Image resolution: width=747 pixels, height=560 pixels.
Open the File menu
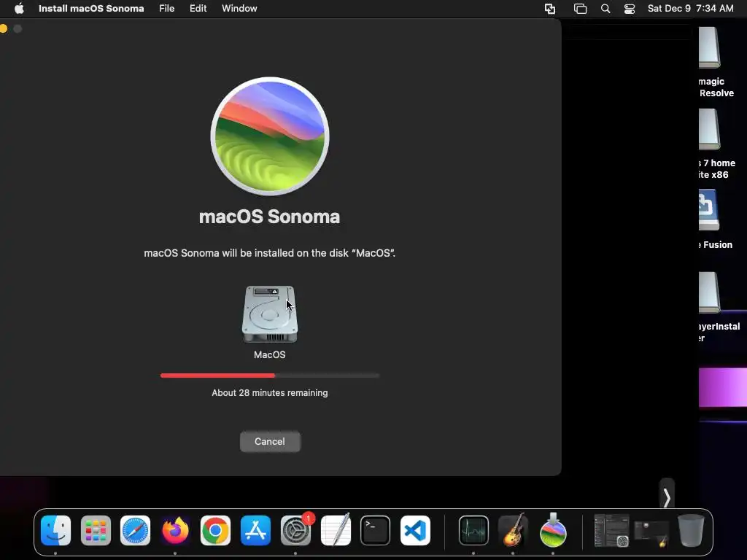pos(167,9)
